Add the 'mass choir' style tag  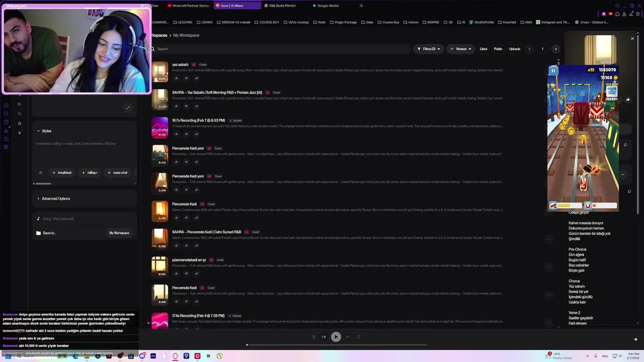(118, 172)
